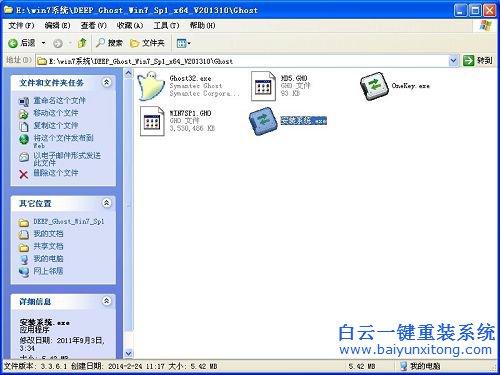The width and height of the screenshot is (500, 375).
Task: Click 复制这个文件 link
Action: 56,126
